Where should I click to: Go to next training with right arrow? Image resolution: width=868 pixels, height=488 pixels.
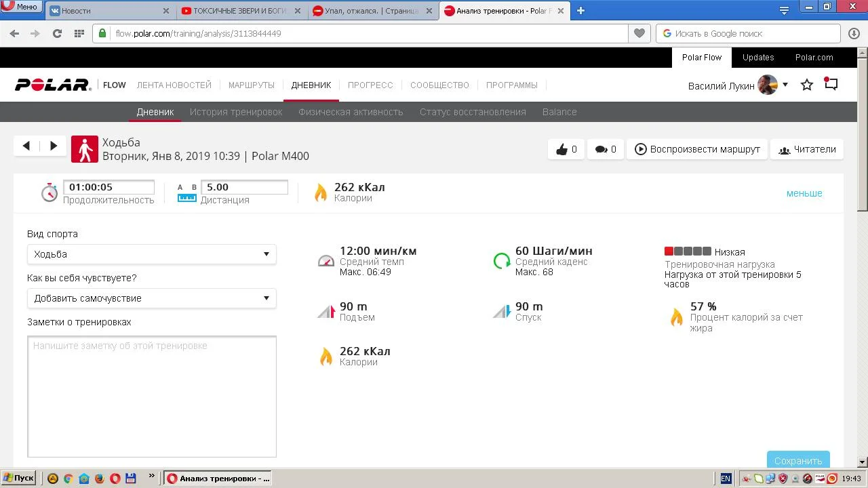point(54,146)
